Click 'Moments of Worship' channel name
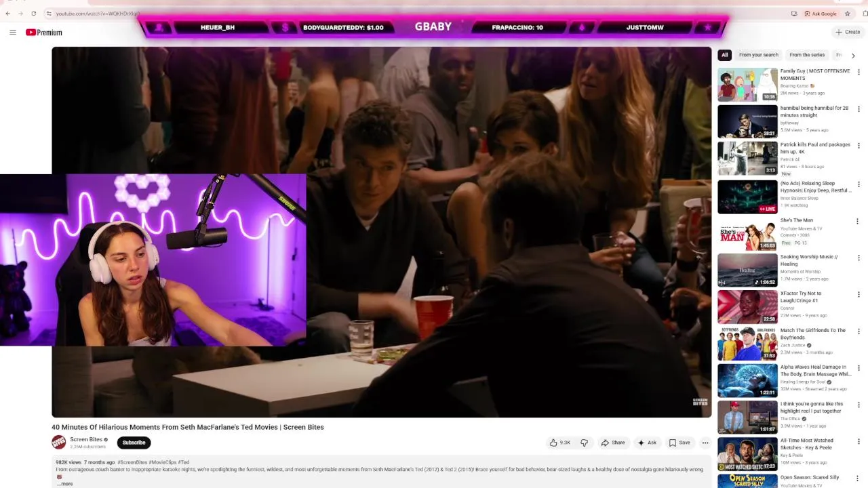The width and height of the screenshot is (868, 488). (800, 272)
